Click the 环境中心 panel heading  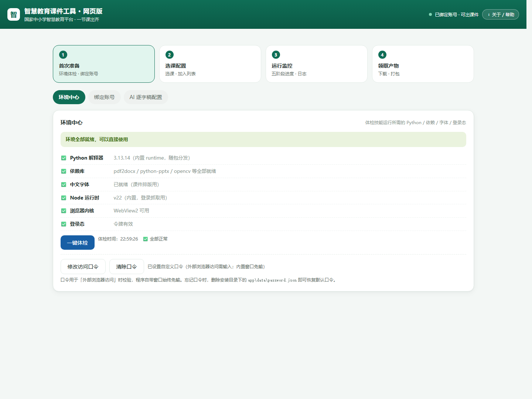[x=72, y=123]
